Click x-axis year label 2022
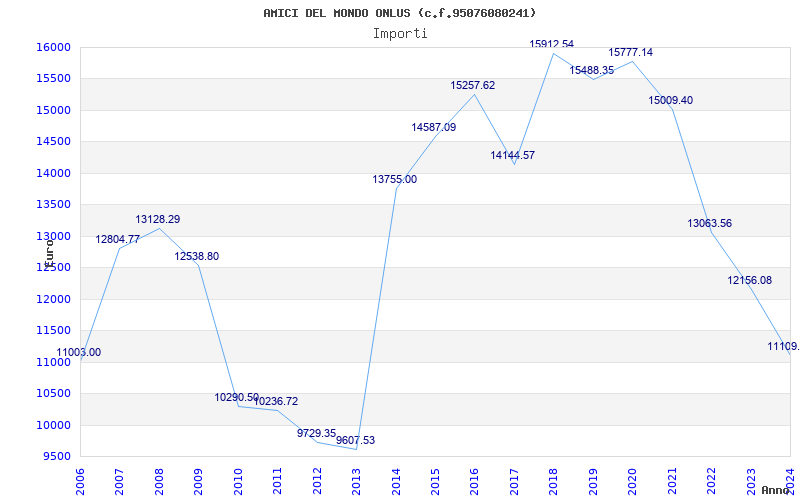The height and width of the screenshot is (500, 800). pyautogui.click(x=711, y=482)
